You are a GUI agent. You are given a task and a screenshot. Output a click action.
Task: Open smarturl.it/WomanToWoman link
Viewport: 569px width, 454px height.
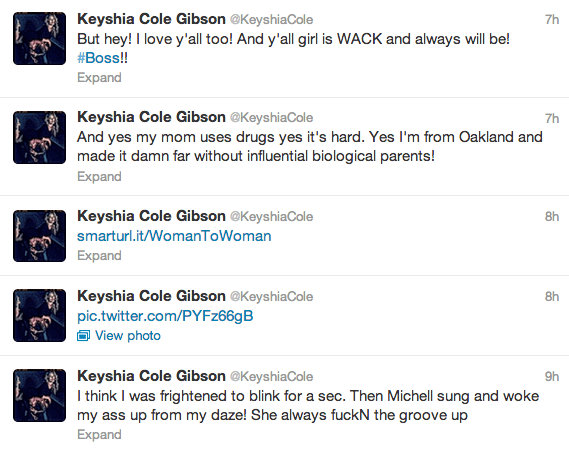(174, 236)
